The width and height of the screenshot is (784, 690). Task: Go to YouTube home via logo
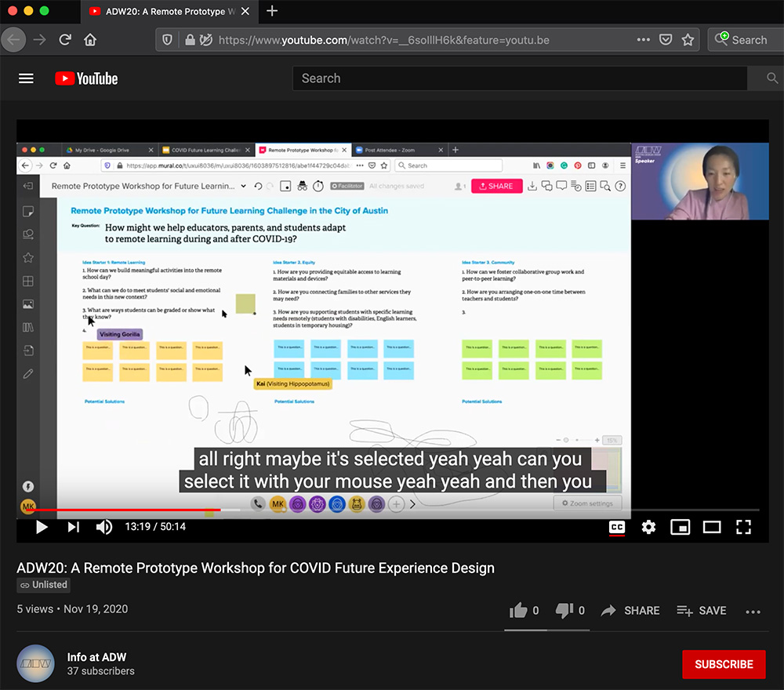[86, 78]
